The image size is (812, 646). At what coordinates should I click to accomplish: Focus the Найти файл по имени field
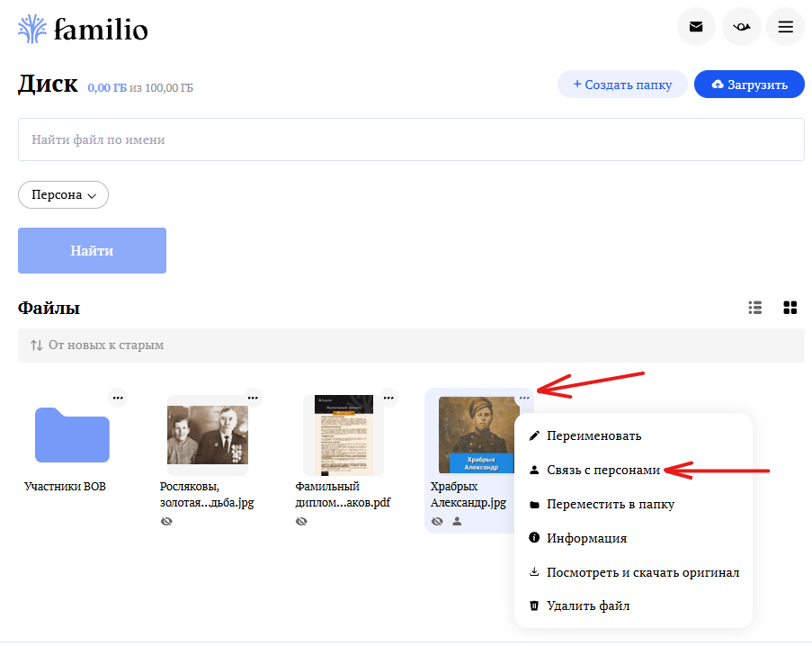coord(411,139)
